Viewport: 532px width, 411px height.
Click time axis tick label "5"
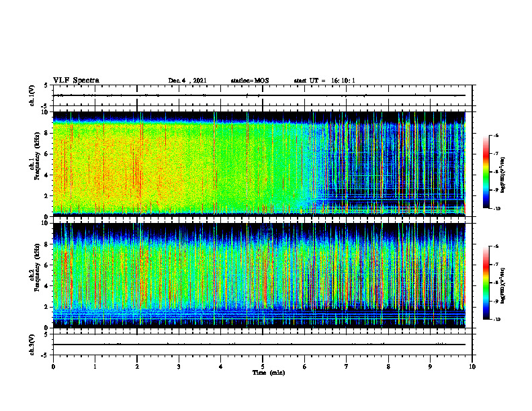coord(263,367)
